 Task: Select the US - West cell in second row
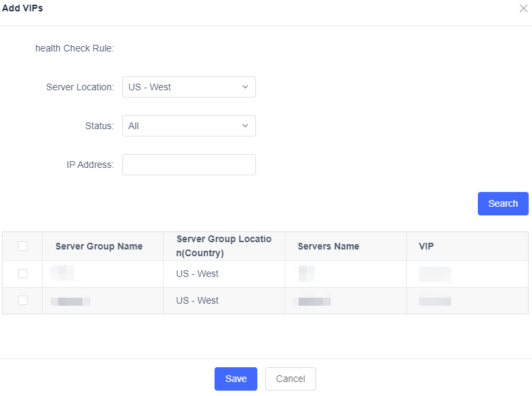[x=197, y=300]
